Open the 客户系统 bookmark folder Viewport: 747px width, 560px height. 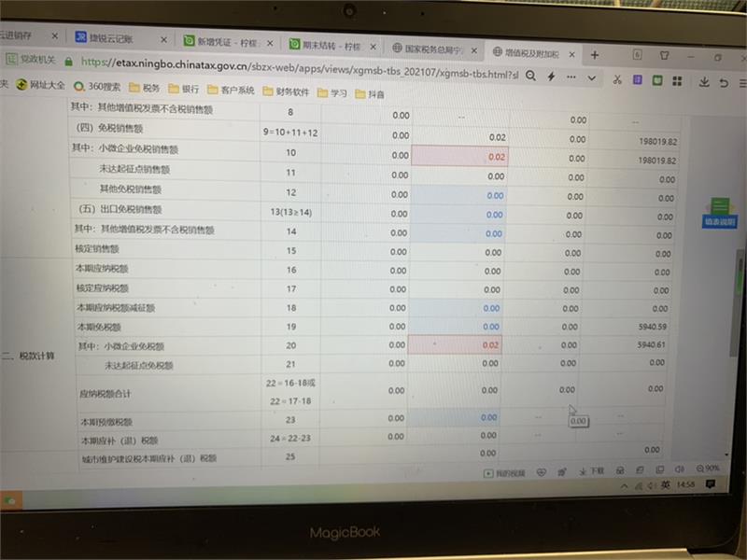(232, 91)
